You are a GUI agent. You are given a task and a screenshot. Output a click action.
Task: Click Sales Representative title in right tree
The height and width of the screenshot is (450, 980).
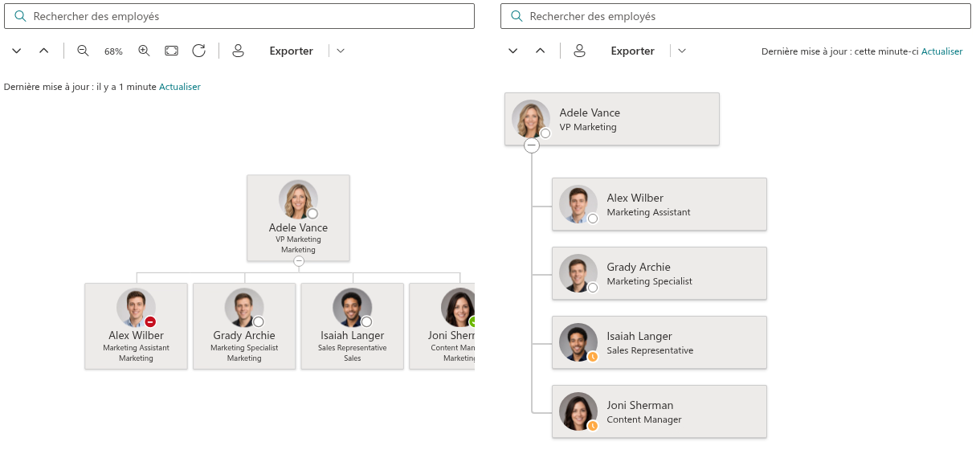click(x=650, y=350)
